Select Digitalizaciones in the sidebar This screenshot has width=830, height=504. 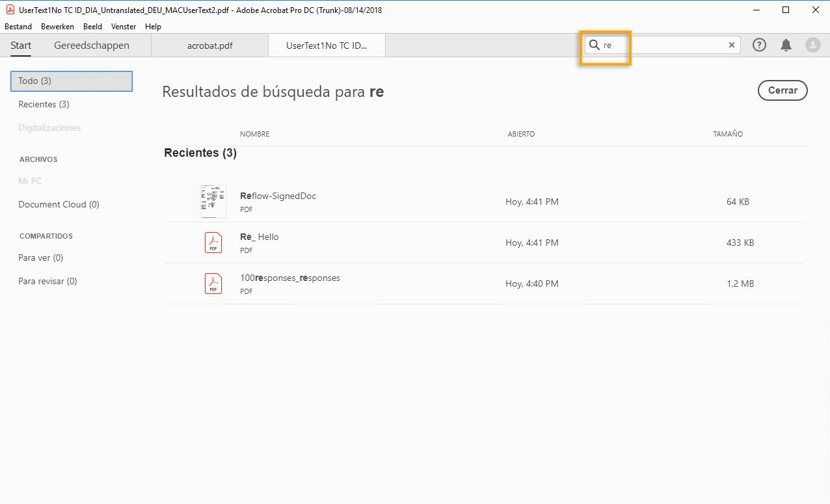(49, 127)
